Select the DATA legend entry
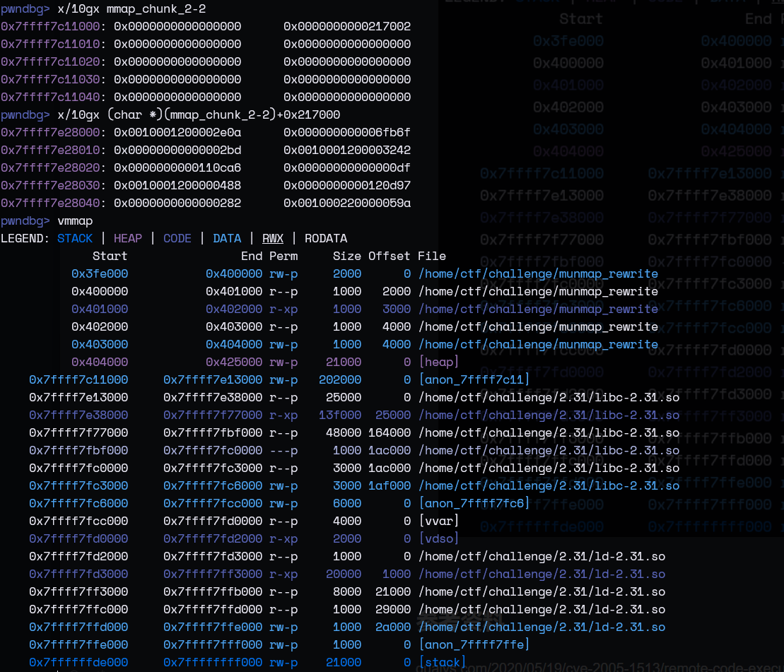 227,238
